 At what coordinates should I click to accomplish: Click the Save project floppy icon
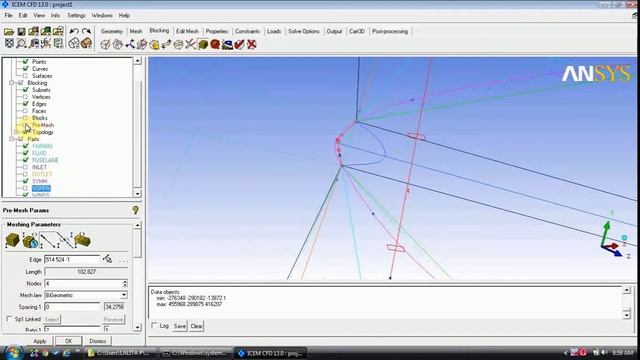tap(21, 31)
